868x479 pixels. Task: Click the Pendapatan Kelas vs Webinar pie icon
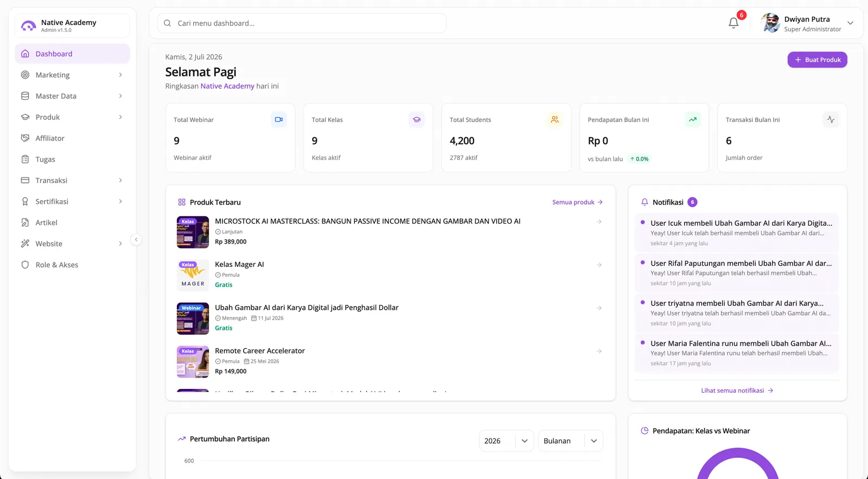pos(644,431)
